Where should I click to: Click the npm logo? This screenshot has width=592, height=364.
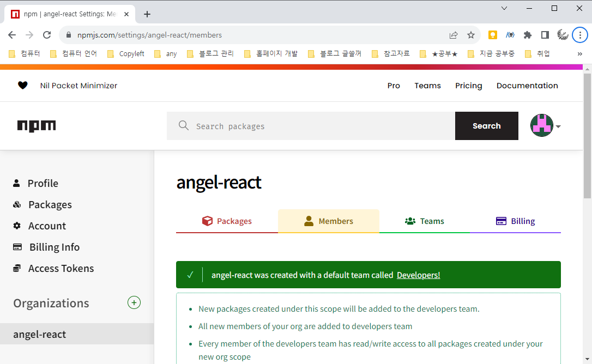[37, 126]
